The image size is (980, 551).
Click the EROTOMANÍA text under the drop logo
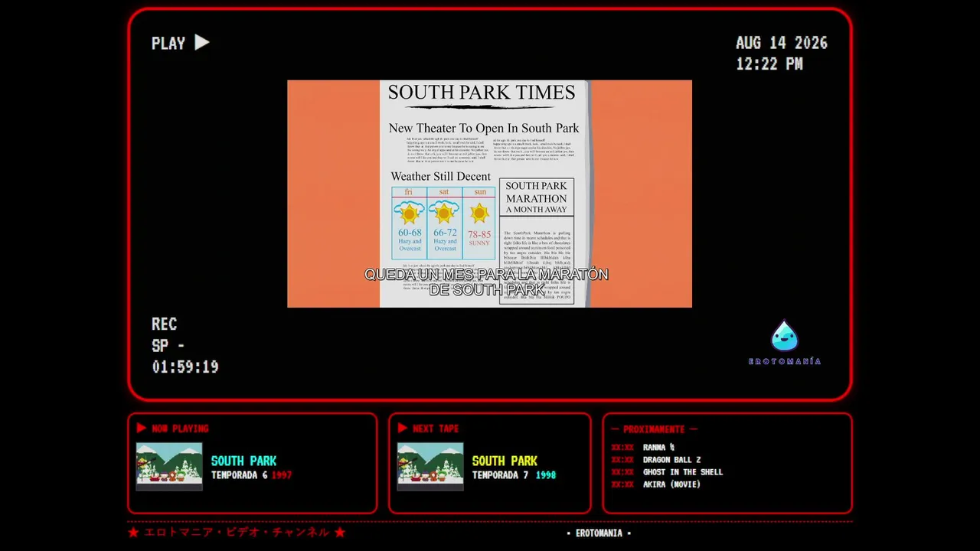[785, 361]
